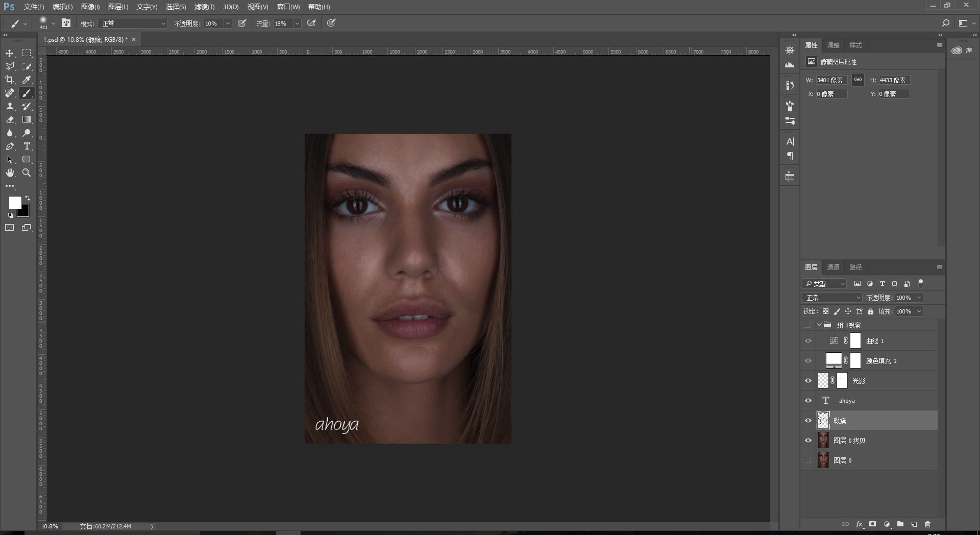Open the layer fill 填充 dropdown arrow
Screen dimensions: 980x535
point(919,311)
